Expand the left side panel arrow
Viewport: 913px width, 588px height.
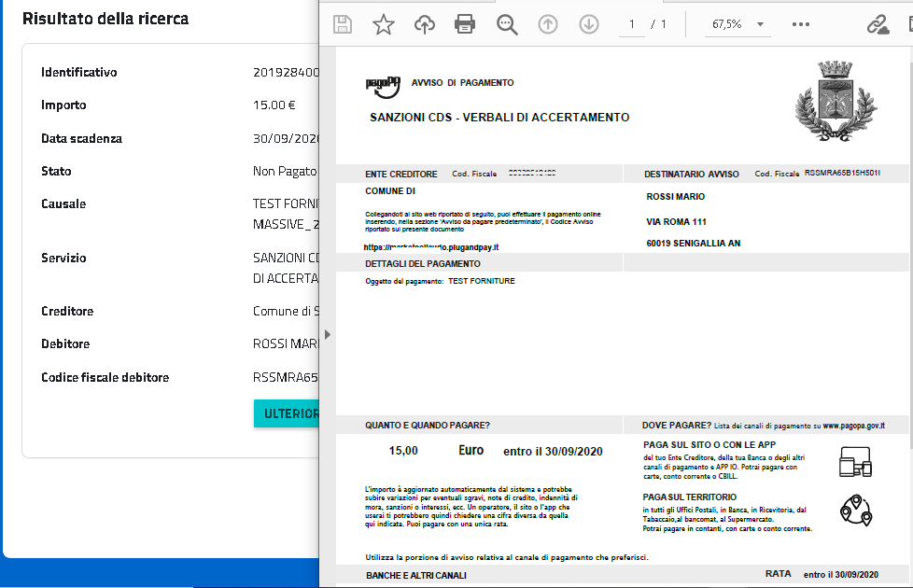327,334
